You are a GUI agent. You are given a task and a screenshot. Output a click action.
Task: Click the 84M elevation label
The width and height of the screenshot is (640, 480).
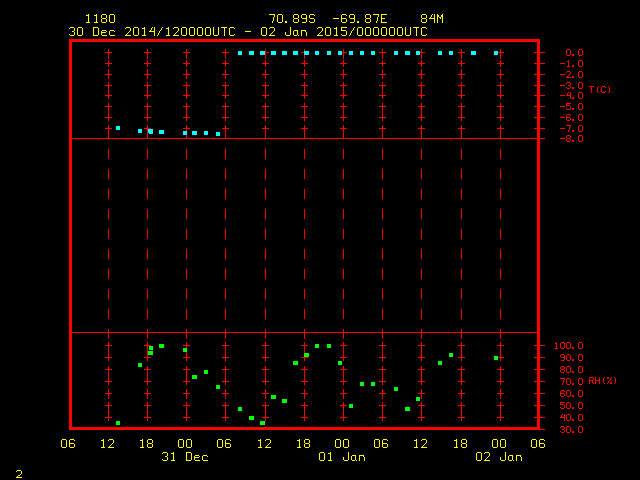432,19
